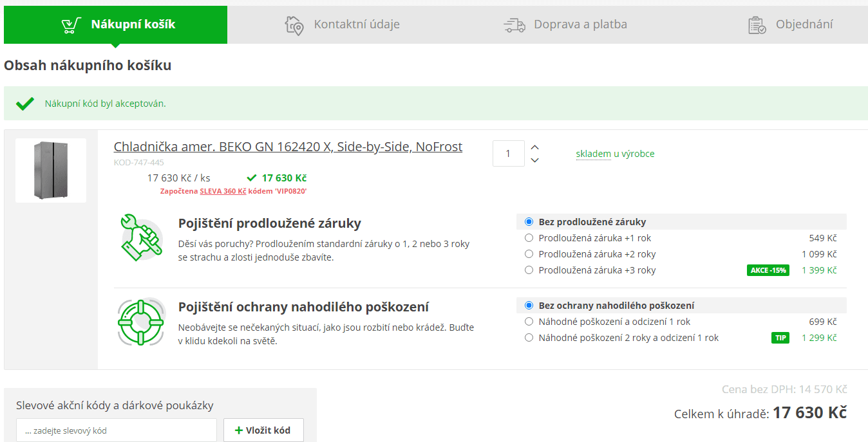Click the house location icon for Kontaktní údaje
868x442 pixels.
point(294,25)
